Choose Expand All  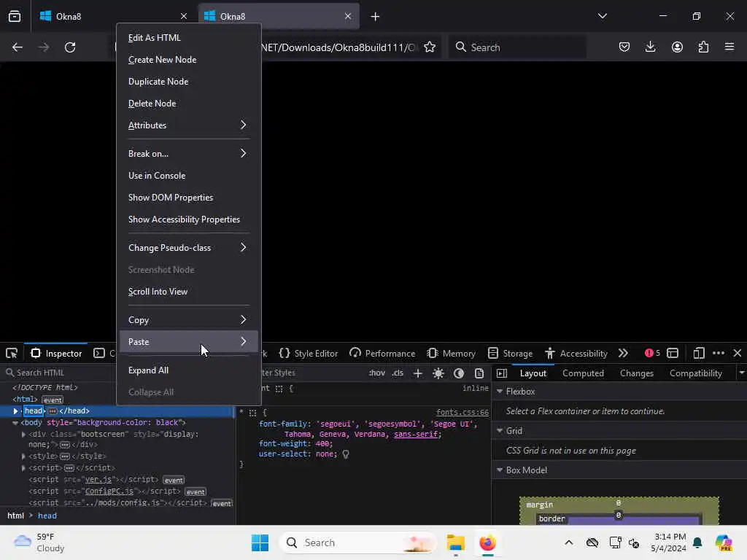tap(189, 370)
